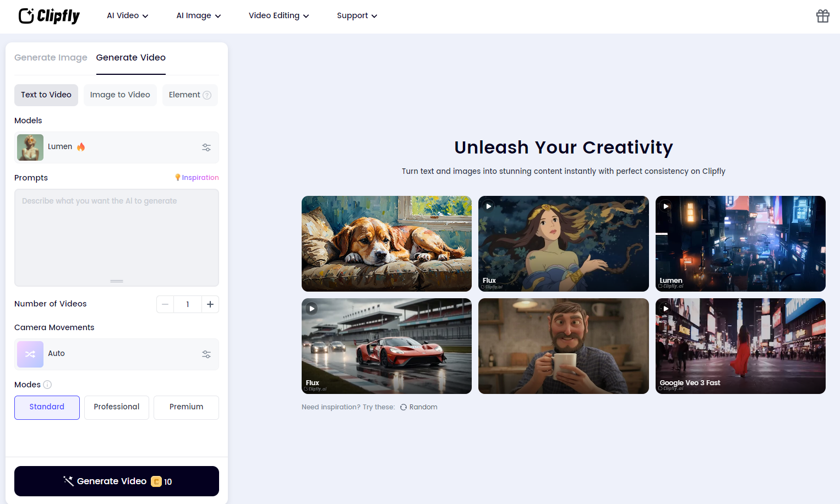Select Standard mode

click(47, 407)
